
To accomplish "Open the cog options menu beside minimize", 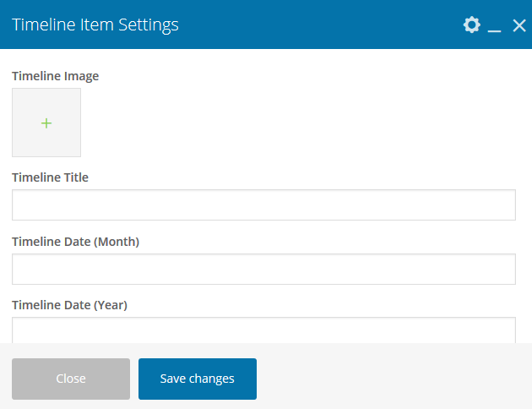I will tap(471, 25).
